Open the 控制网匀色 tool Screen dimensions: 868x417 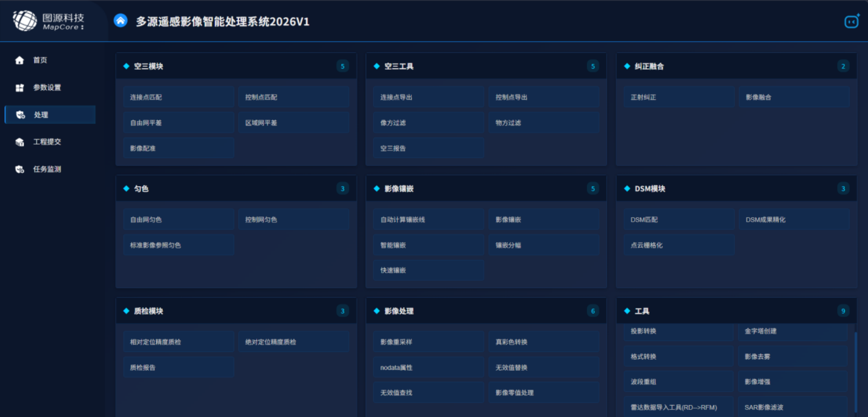click(x=294, y=219)
